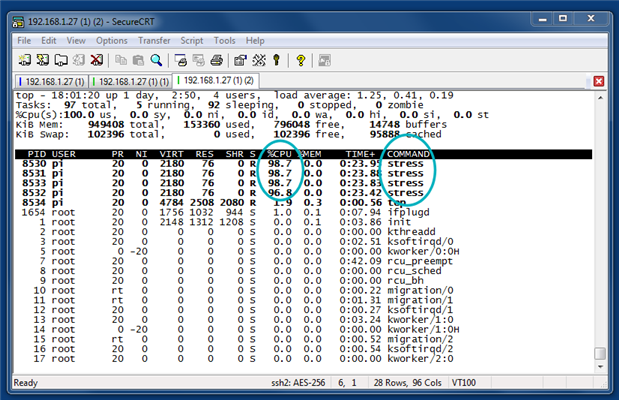Screen dimensions: 619x400
Task: Switch to tab 192.168.1.27 (1)
Action: coord(52,82)
